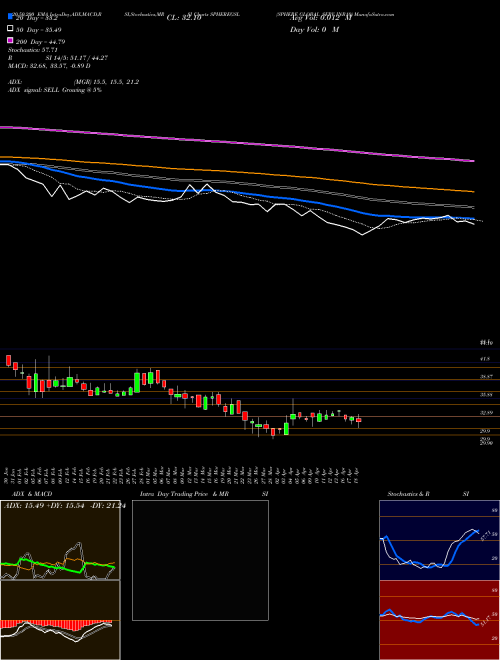Open the ADX indicator sub-chart
The image size is (500, 660).
(x=60, y=540)
